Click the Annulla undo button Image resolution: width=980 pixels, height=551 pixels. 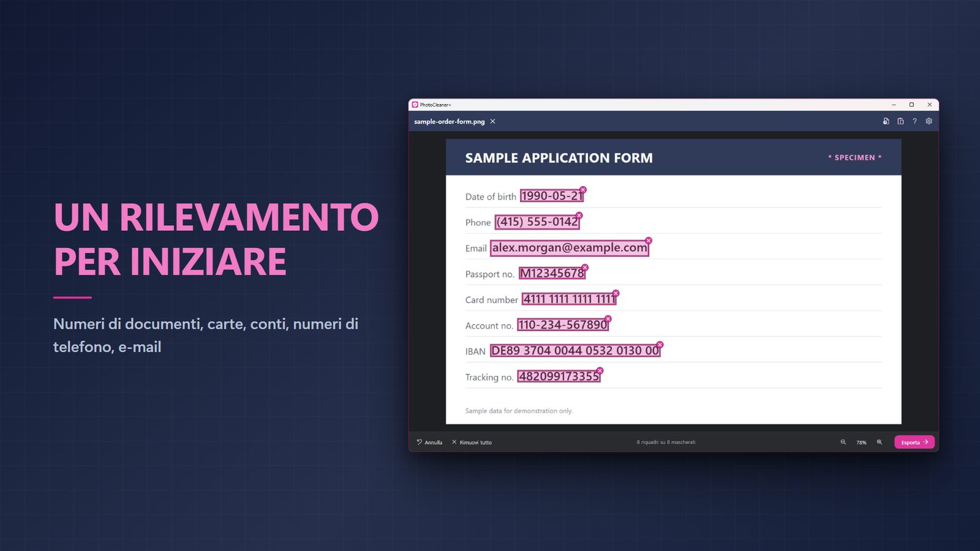(x=429, y=442)
